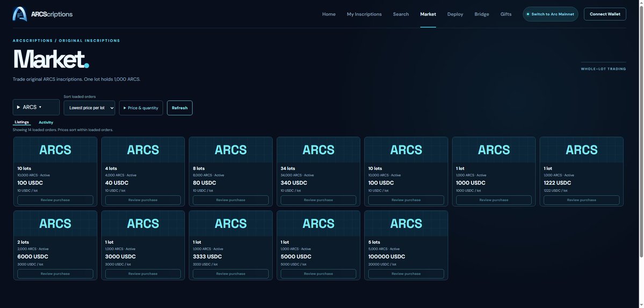Click the '6000 USDC' price text
This screenshot has height=308, width=644.
tap(33, 256)
